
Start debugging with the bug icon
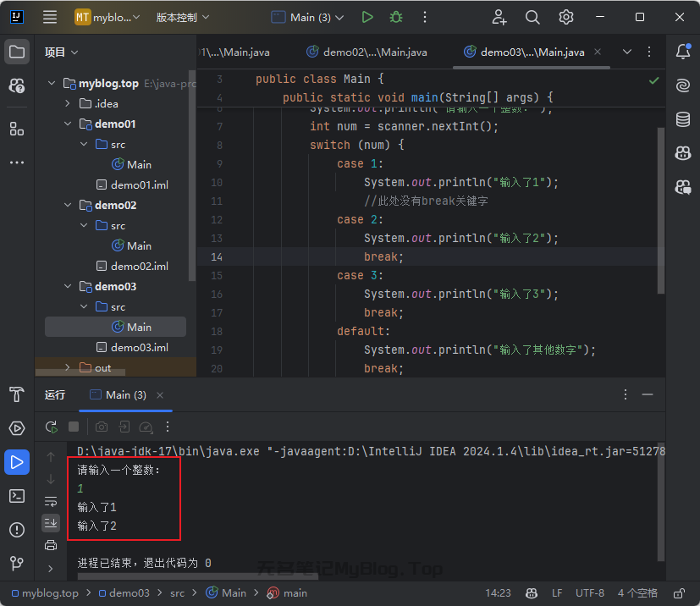pos(396,18)
